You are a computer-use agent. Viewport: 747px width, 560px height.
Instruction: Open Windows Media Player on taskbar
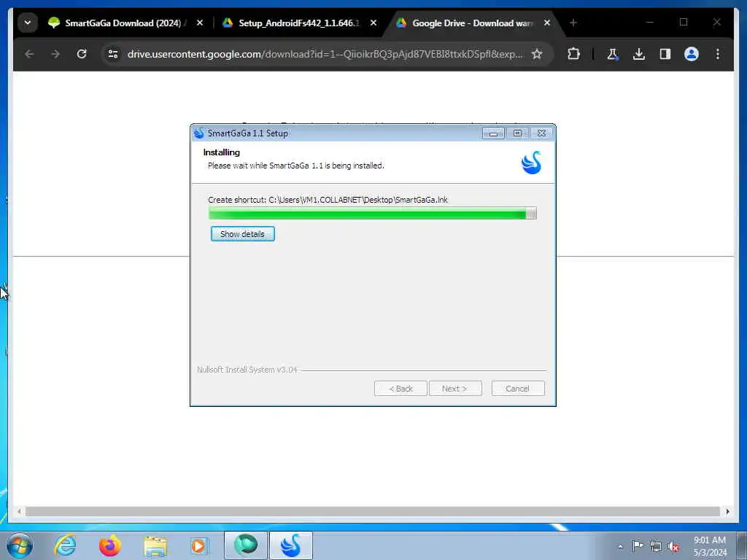coord(199,545)
